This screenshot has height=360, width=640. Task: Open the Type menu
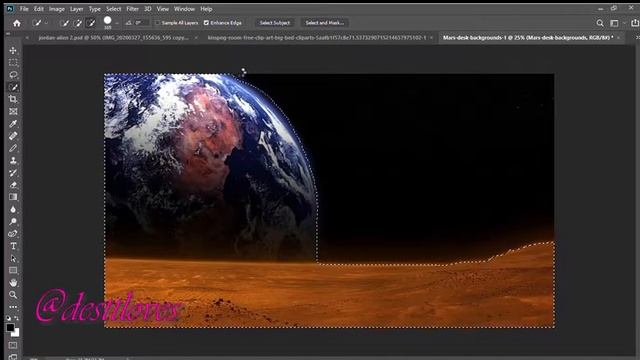(95, 9)
